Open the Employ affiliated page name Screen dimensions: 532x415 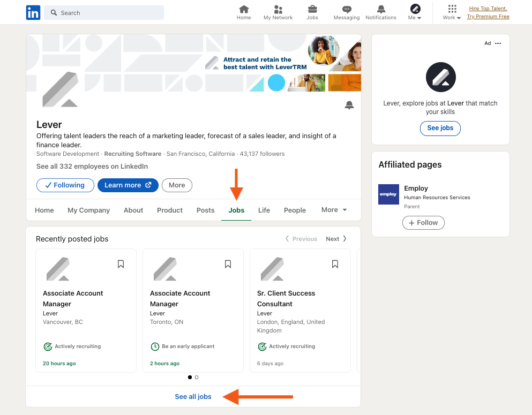tap(416, 188)
